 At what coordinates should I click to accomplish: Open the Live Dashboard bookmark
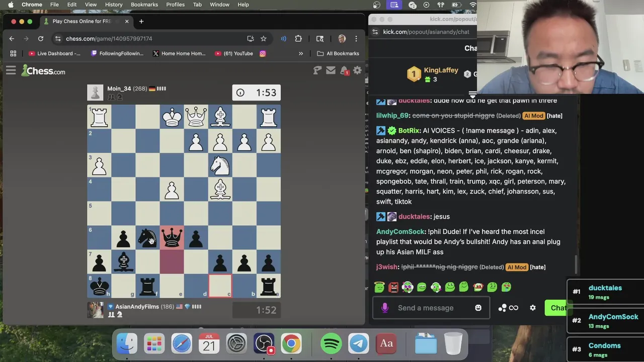point(54,53)
